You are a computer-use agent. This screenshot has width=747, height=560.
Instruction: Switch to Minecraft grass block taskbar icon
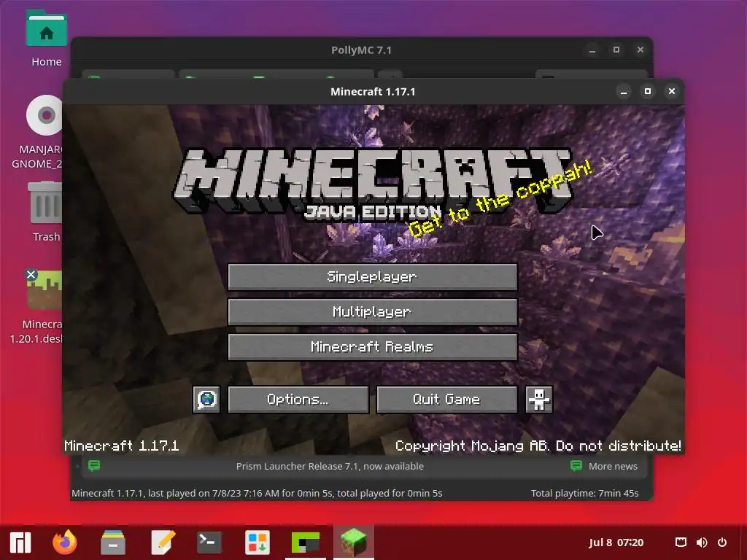(354, 542)
